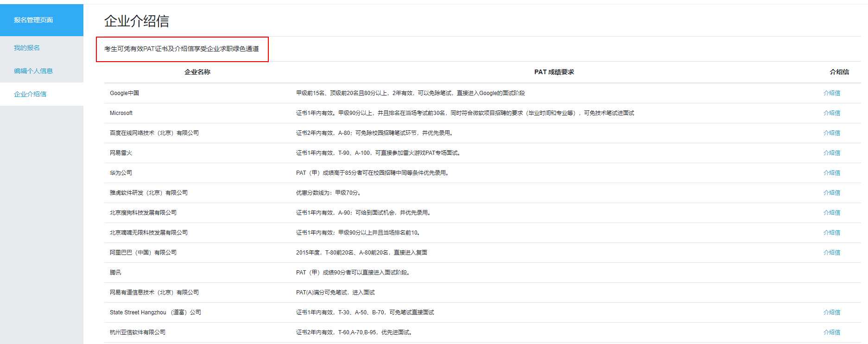868x344 pixels.
Task: Select 网易有道信息技术（北京）有限公司 cell
Action: click(x=154, y=293)
